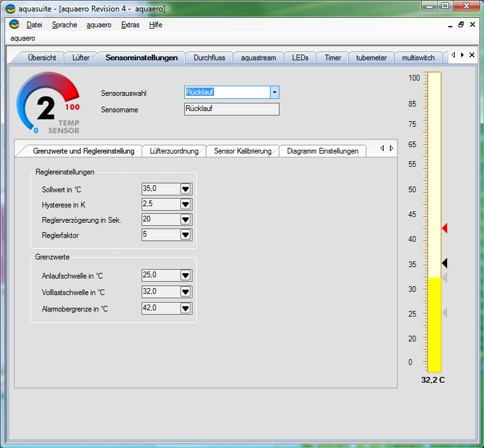Close the tab panel with X icon
This screenshot has height=448, width=484.
click(x=472, y=55)
